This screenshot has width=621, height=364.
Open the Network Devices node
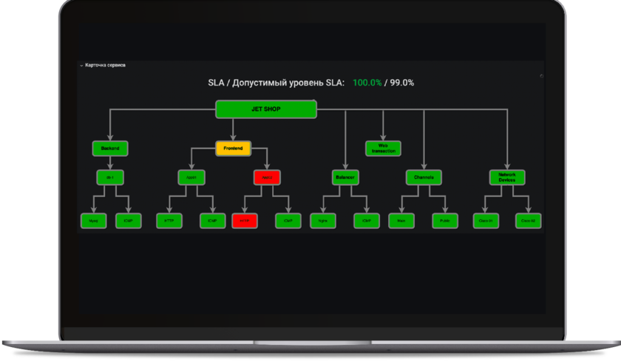tap(507, 177)
